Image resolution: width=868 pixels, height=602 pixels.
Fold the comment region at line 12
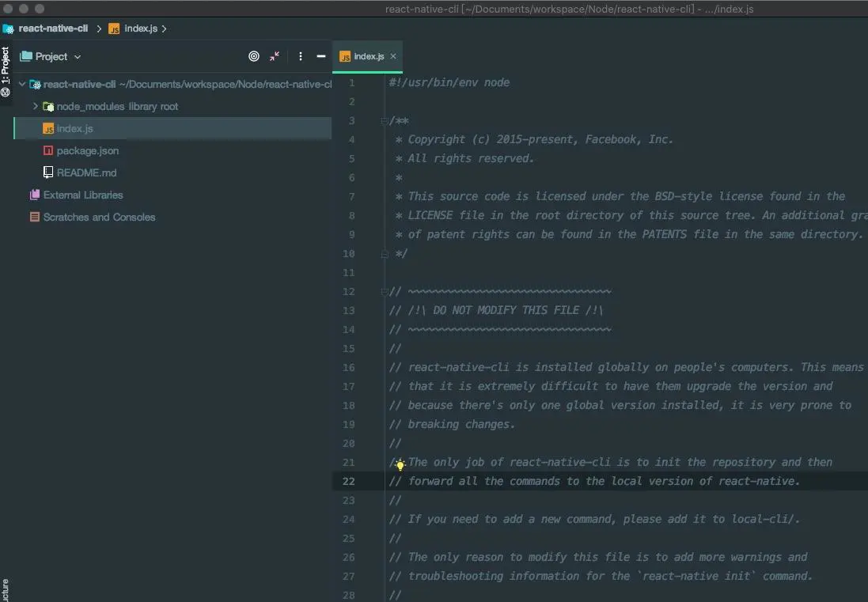click(385, 292)
